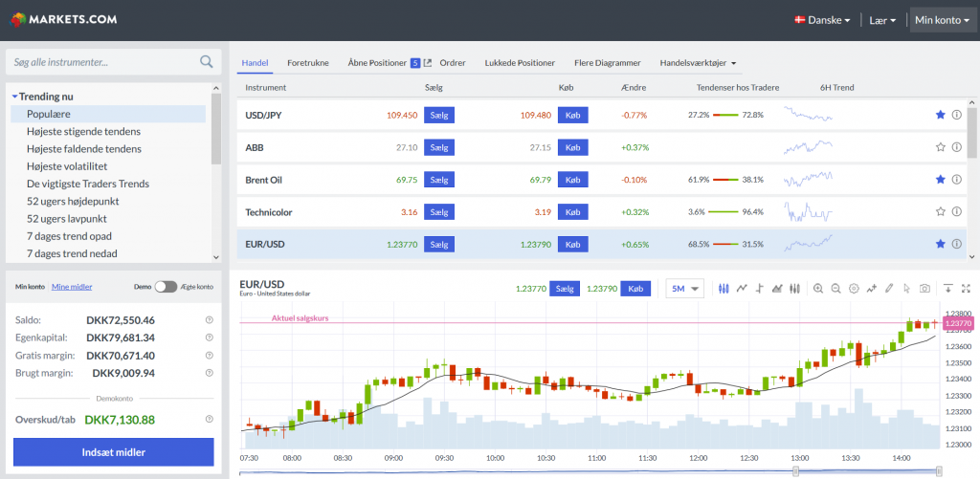980x479 pixels.
Task: Click the search magnifier icon
Action: tap(207, 62)
